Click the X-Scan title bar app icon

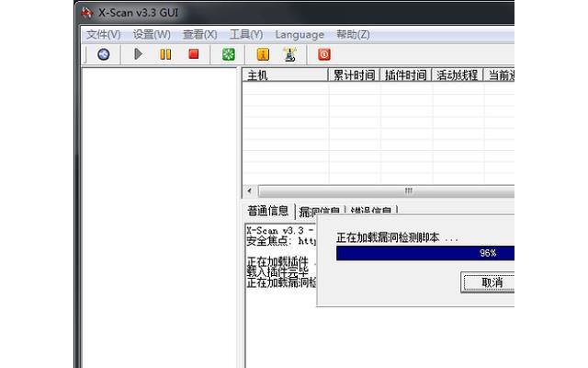point(86,12)
